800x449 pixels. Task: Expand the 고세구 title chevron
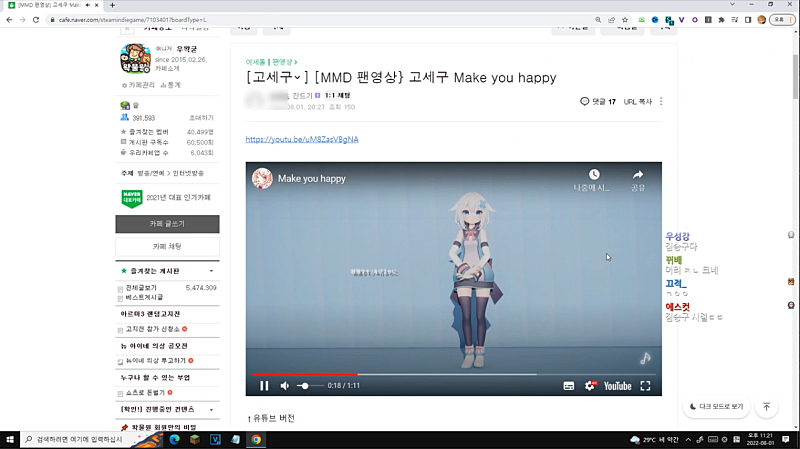tap(297, 78)
